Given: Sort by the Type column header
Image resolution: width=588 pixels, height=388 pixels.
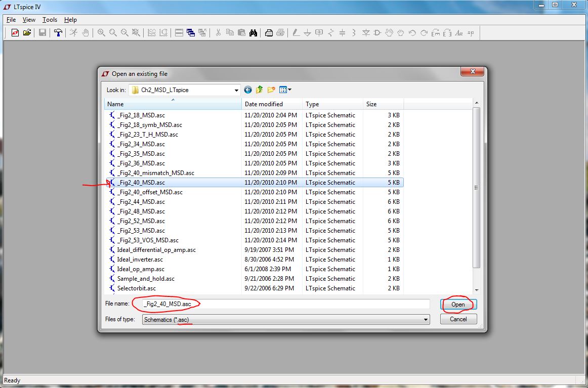Looking at the screenshot, I should pos(332,104).
